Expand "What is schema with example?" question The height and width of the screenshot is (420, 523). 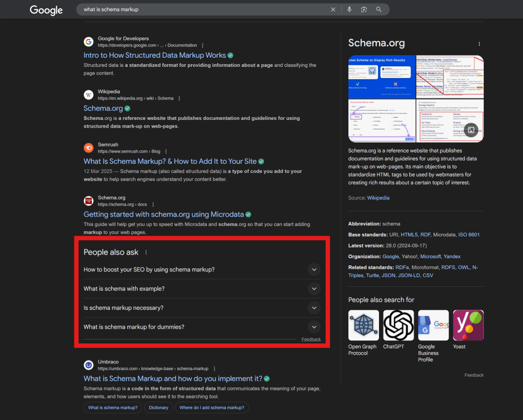point(314,289)
